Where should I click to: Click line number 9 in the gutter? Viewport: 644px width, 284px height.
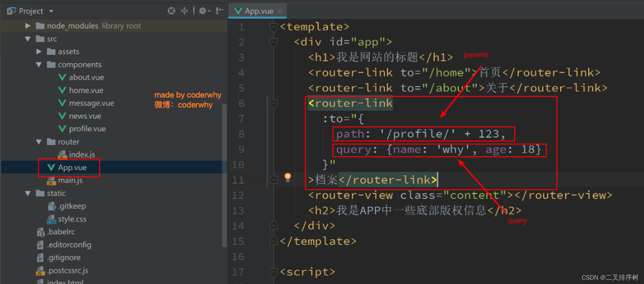(x=242, y=150)
